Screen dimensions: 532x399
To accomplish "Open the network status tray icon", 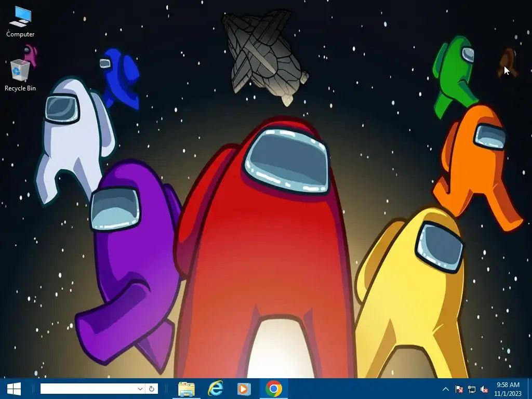I will click(x=472, y=389).
